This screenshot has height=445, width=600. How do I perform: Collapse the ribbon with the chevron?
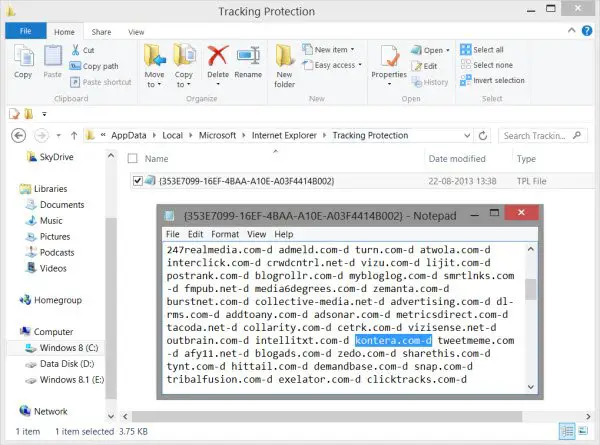pyautogui.click(x=571, y=30)
